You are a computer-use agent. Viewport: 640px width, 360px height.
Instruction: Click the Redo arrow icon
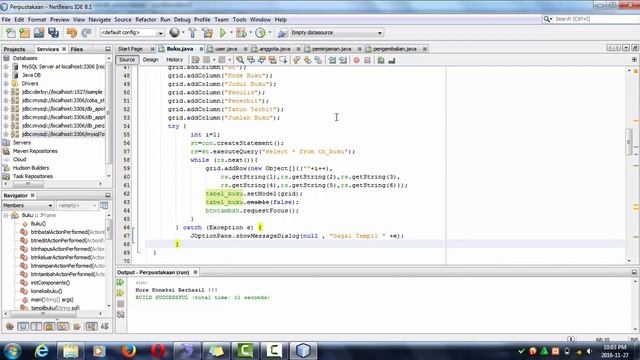coord(86,33)
